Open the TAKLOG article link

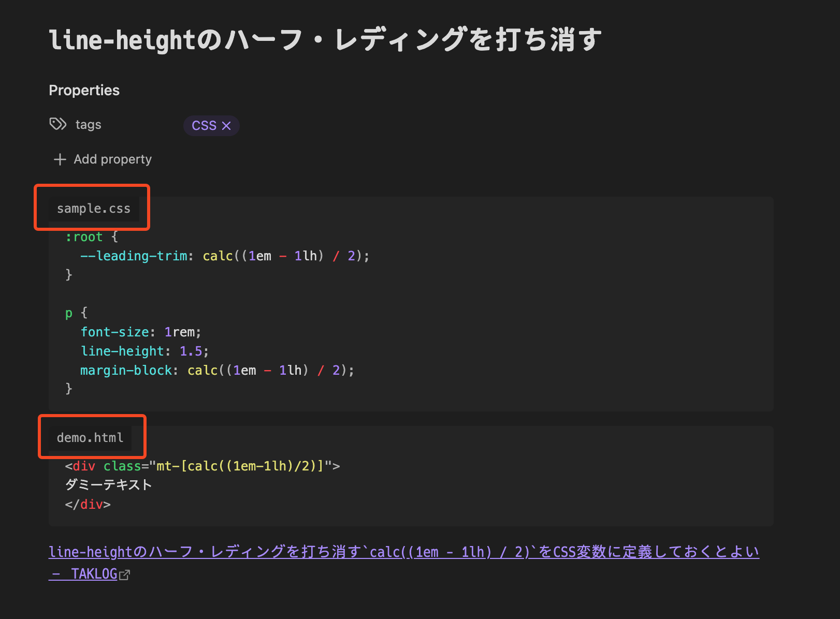pyautogui.click(x=404, y=563)
